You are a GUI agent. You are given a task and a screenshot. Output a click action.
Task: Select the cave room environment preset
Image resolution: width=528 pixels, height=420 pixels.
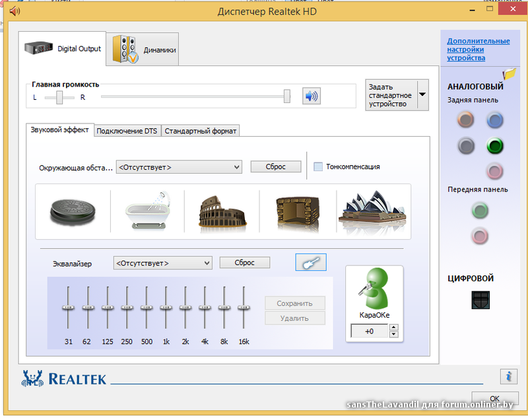tap(297, 213)
